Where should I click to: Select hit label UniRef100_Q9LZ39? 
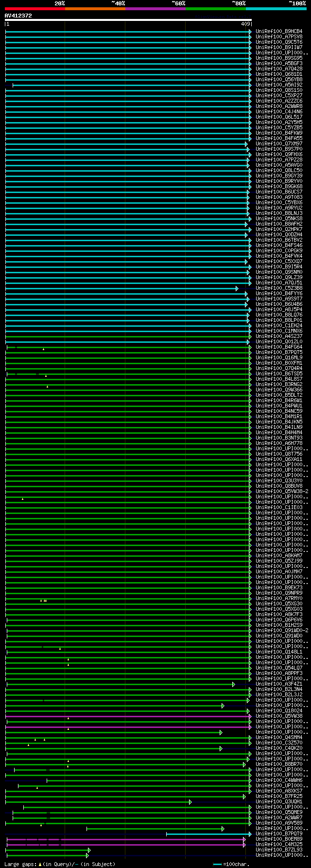tap(279, 278)
